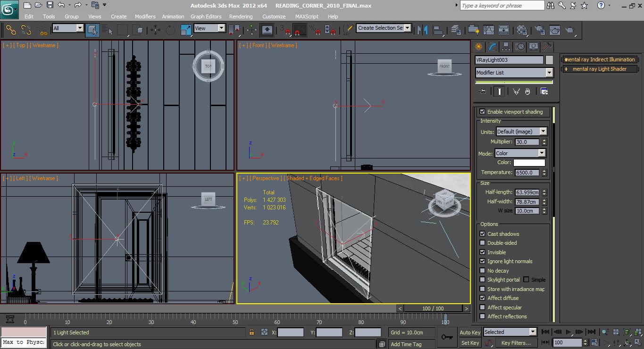Viewport: 644px width, 349px height.
Task: Open the Create Selection Set dropdown
Action: coord(384,28)
